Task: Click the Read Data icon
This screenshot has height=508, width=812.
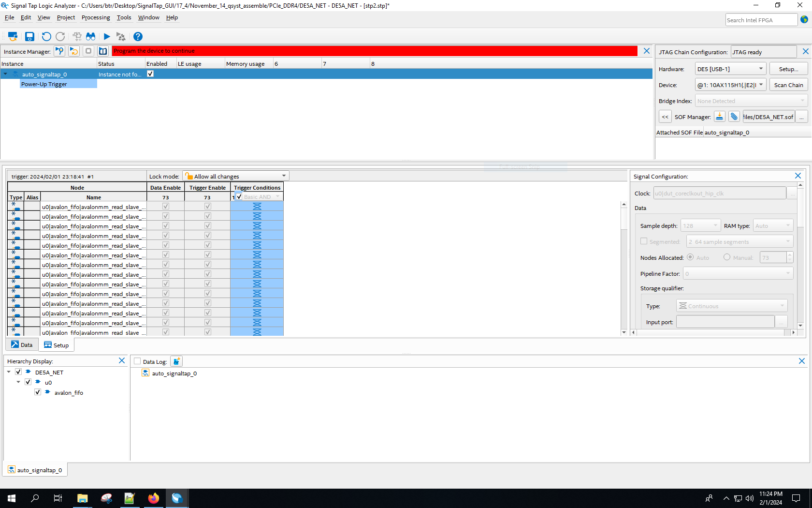Action: 103,51
